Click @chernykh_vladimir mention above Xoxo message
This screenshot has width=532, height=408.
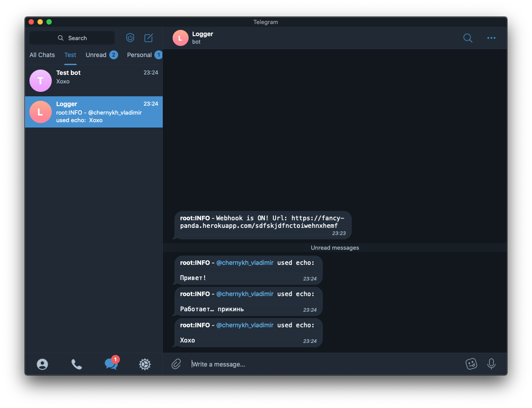coord(245,325)
